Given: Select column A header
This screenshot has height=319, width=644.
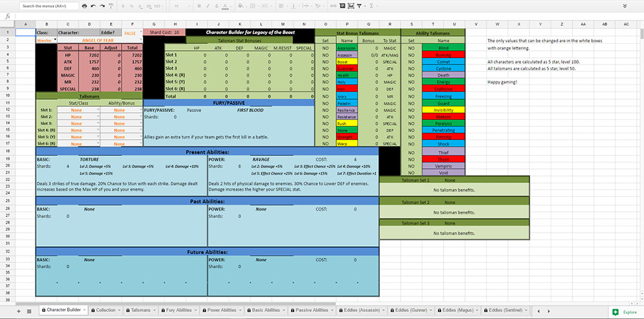Looking at the screenshot, I should click(x=25, y=24).
